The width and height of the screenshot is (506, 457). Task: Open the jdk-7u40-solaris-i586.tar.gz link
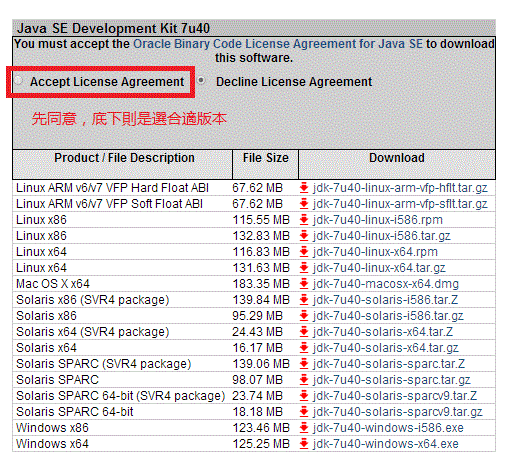coord(388,316)
